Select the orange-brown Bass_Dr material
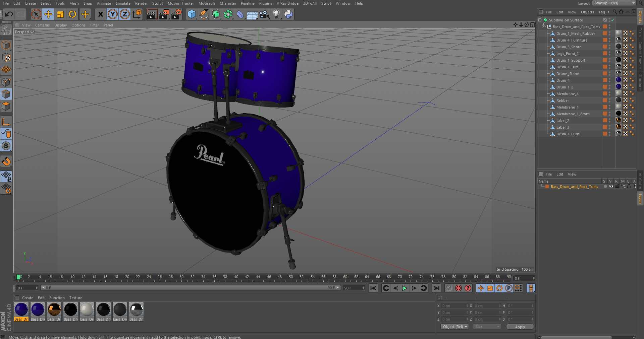 point(54,312)
